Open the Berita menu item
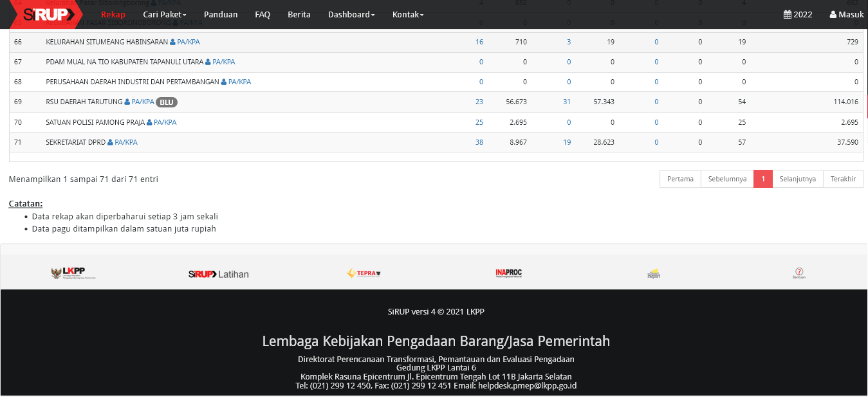 pyautogui.click(x=299, y=14)
